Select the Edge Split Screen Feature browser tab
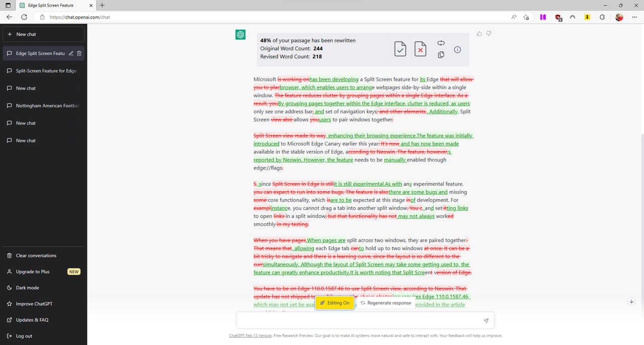The height and width of the screenshot is (345, 644). pyautogui.click(x=55, y=5)
